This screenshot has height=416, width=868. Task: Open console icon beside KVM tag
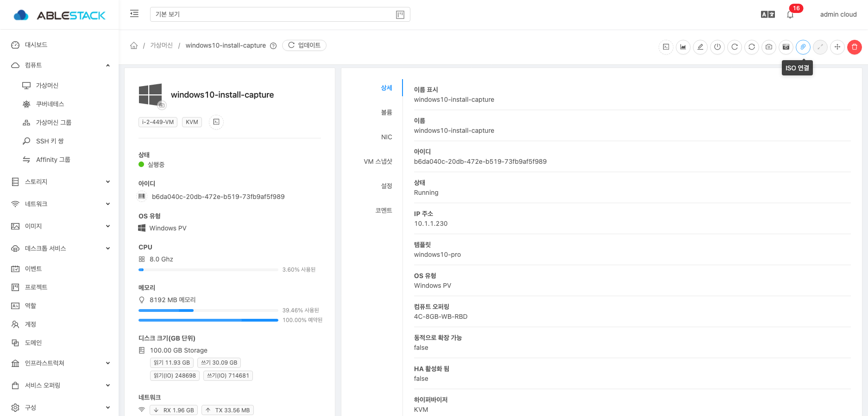click(216, 122)
